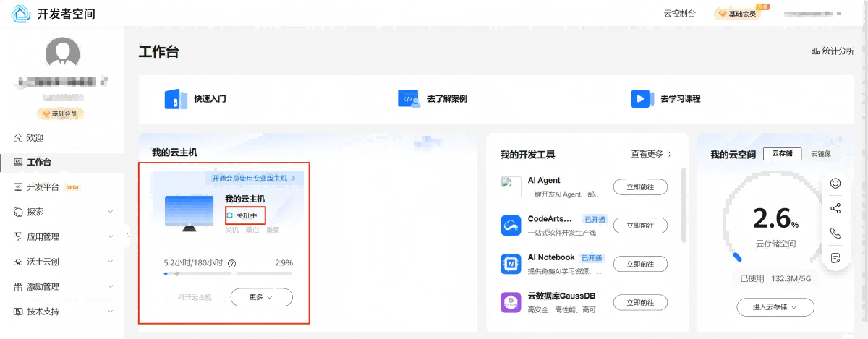868x339 pixels.
Task: Click the user avatar in sidebar
Action: coord(62,53)
